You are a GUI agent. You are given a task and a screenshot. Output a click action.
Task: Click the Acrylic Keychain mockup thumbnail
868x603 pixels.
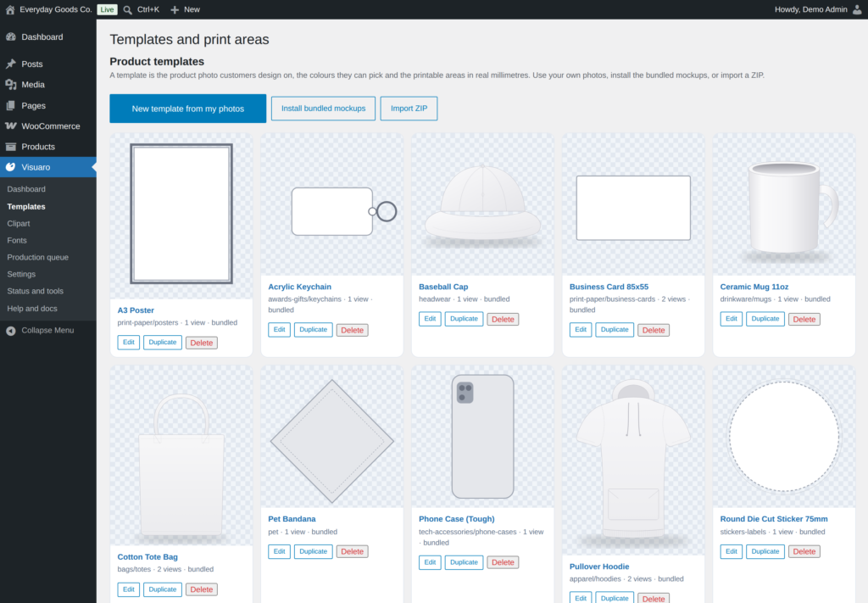(x=332, y=204)
